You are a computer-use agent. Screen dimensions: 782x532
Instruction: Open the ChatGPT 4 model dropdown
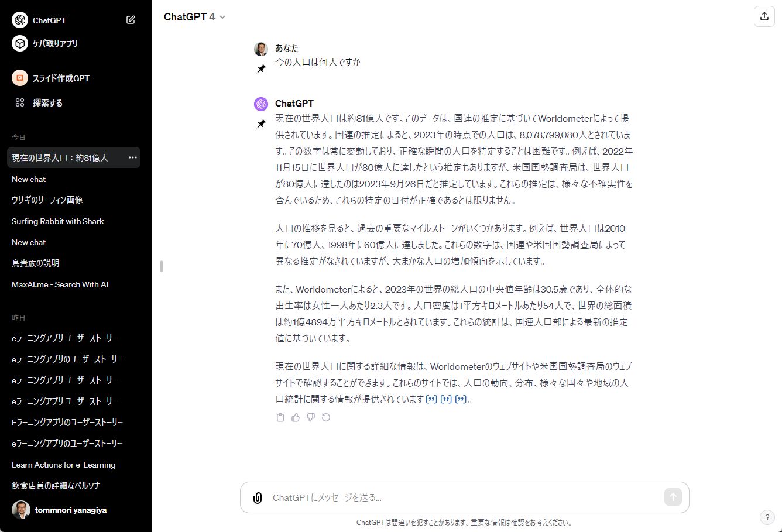pos(194,17)
